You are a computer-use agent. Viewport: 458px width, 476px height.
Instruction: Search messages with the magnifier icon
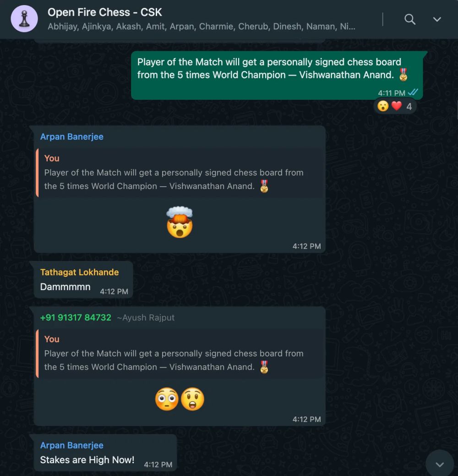click(x=410, y=19)
